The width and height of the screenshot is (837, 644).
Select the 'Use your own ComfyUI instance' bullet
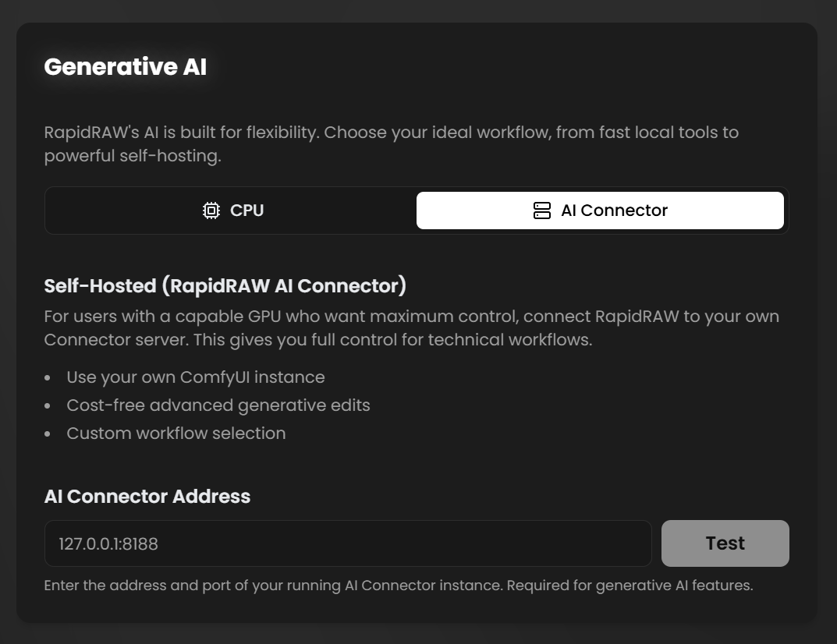tap(196, 377)
